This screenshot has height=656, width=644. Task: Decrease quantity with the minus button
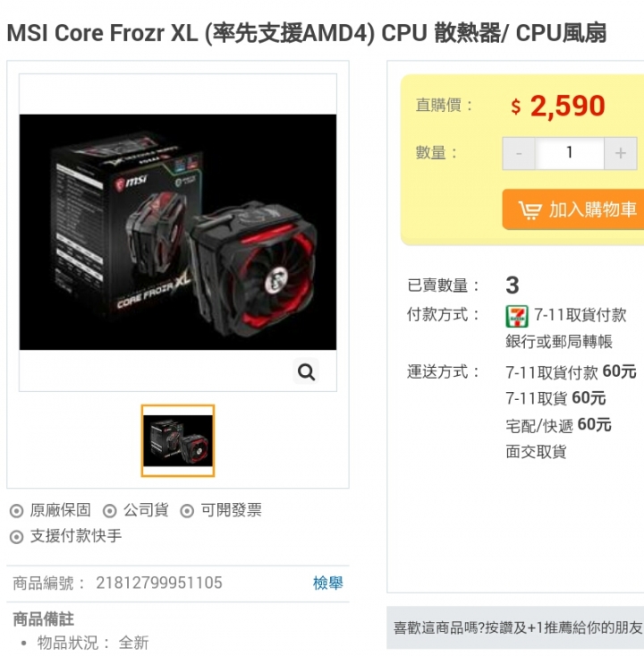pos(519,153)
